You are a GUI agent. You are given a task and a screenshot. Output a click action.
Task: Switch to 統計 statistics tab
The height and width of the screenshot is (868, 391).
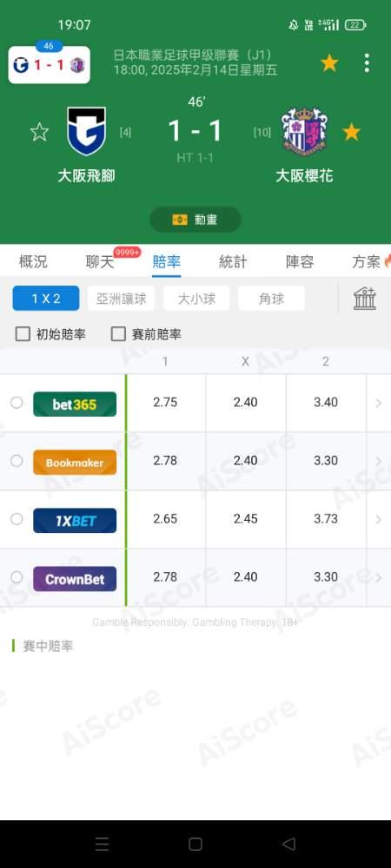click(233, 262)
